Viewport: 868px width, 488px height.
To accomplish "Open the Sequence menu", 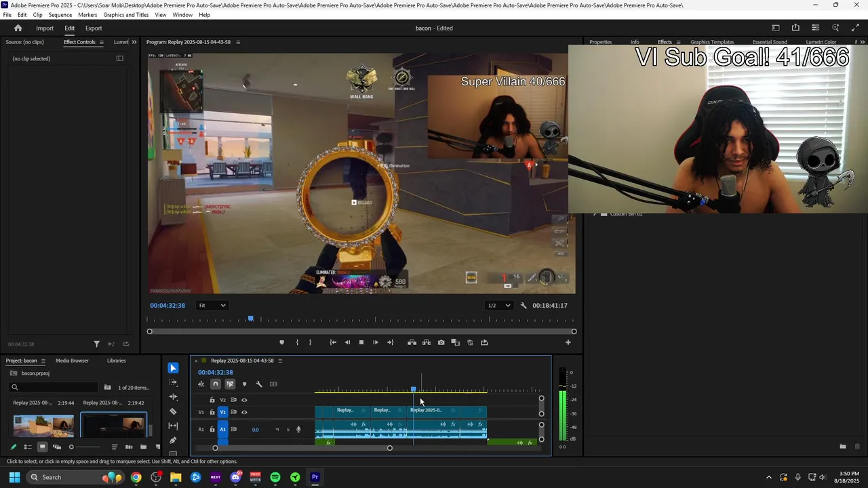I will pos(60,15).
